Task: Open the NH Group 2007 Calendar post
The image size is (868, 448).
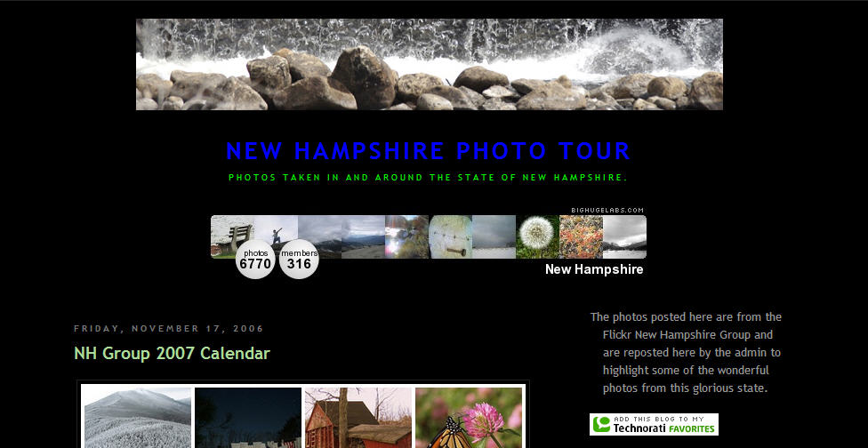Action: 172,354
